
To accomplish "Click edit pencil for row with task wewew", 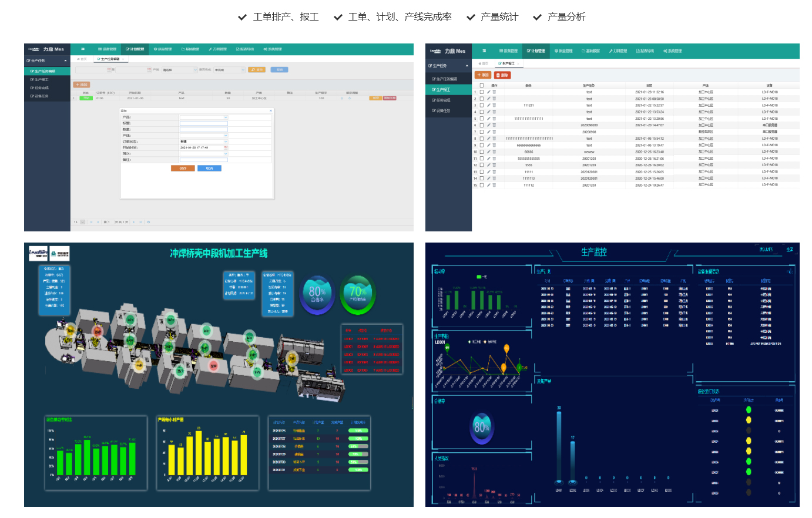I will [x=489, y=152].
